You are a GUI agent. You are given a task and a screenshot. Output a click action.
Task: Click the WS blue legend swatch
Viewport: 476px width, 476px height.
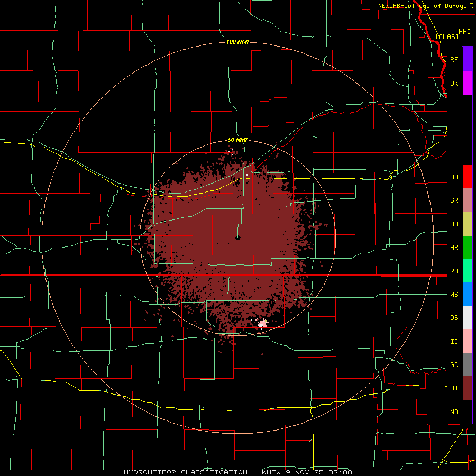click(467, 294)
